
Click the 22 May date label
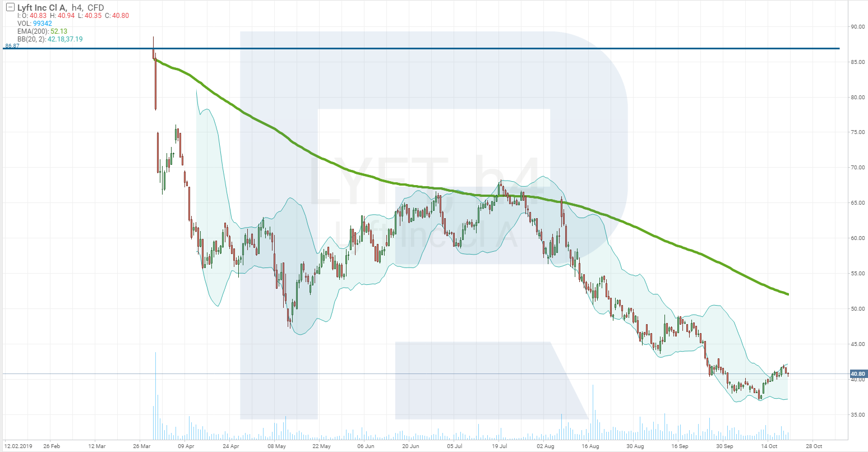point(321,447)
